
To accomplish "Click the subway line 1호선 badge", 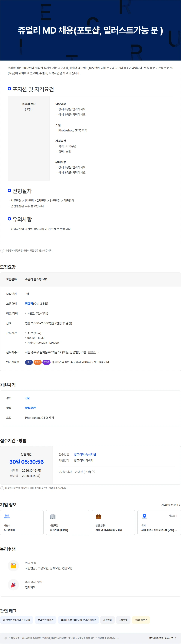I will coord(29,362).
